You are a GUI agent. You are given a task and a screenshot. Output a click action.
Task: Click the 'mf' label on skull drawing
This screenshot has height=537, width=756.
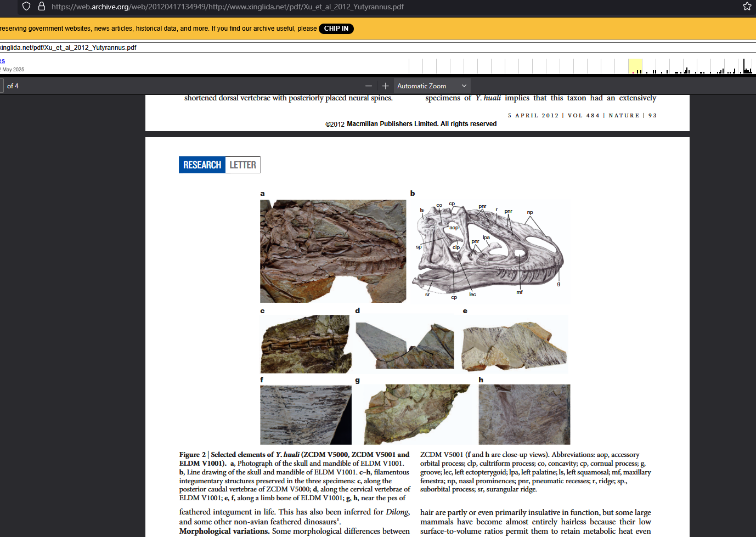[519, 292]
